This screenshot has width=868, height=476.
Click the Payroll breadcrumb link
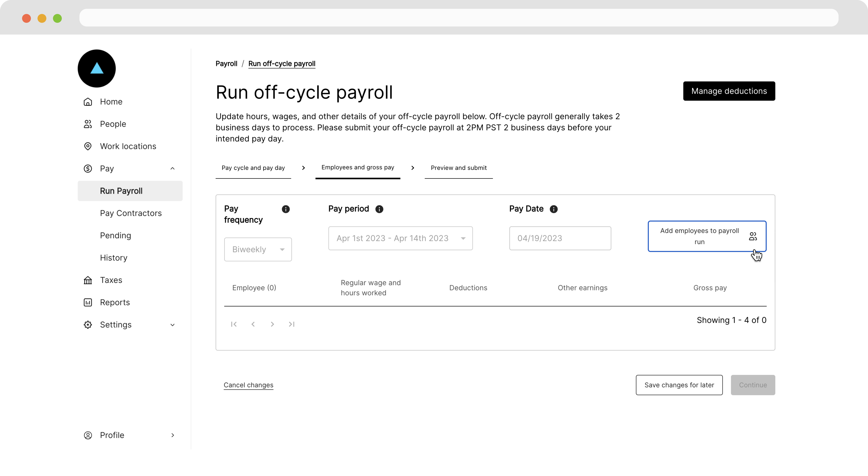[226, 64]
